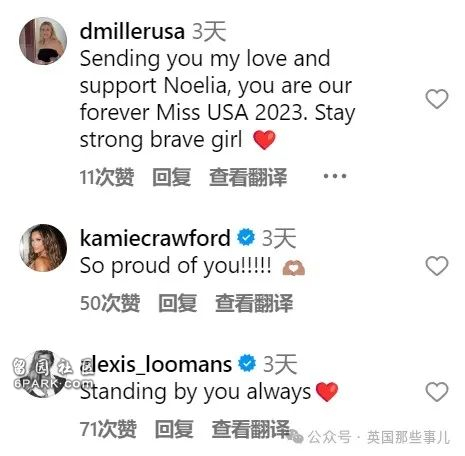
Task: Show the 50 likes on kamiecrawford's comment
Action: coord(110,303)
